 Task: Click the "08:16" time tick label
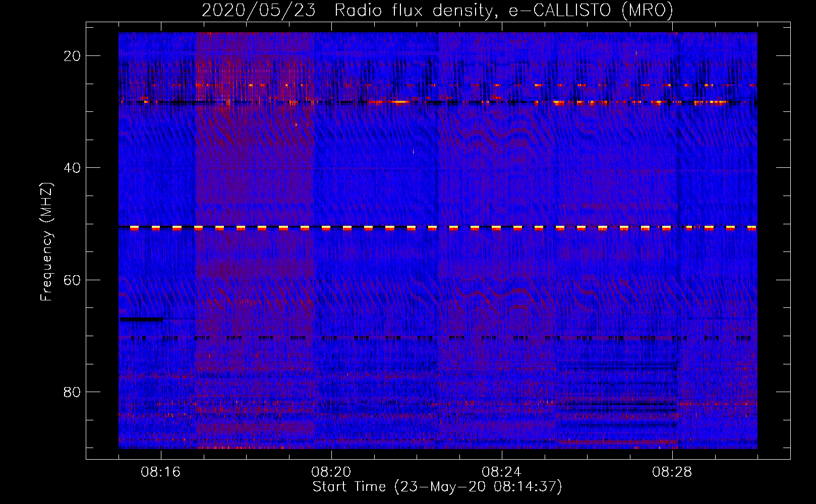161,472
